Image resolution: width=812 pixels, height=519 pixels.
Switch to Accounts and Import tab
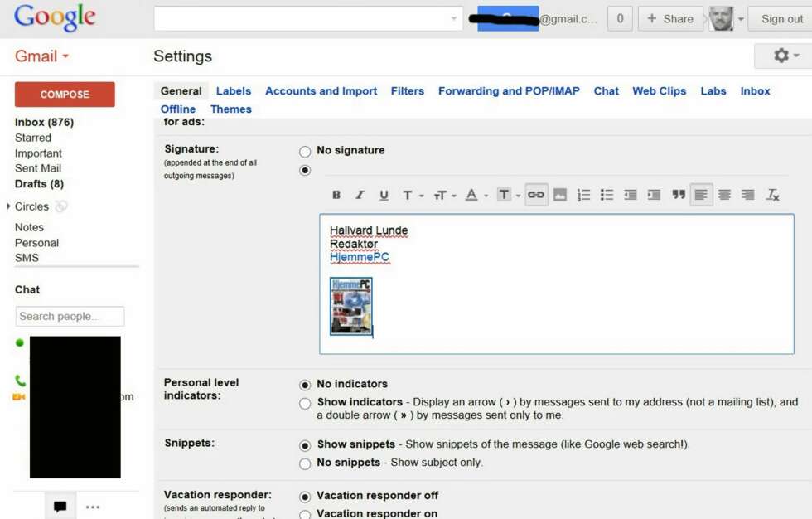point(321,91)
